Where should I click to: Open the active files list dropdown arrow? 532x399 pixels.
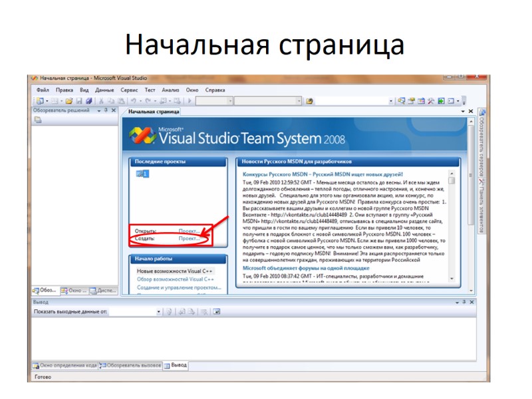(463, 111)
